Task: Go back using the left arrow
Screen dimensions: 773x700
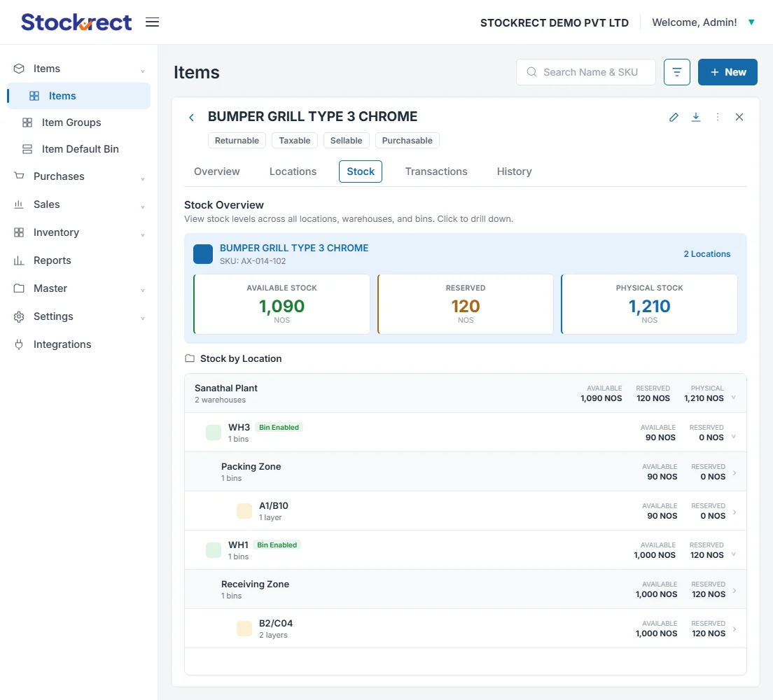Action: click(191, 118)
